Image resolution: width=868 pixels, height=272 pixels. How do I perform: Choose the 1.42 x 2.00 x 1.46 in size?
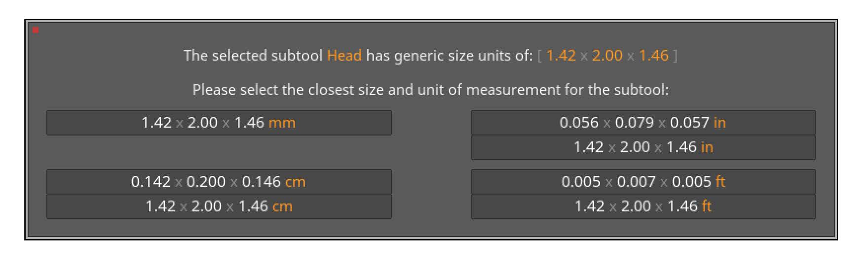point(642,147)
